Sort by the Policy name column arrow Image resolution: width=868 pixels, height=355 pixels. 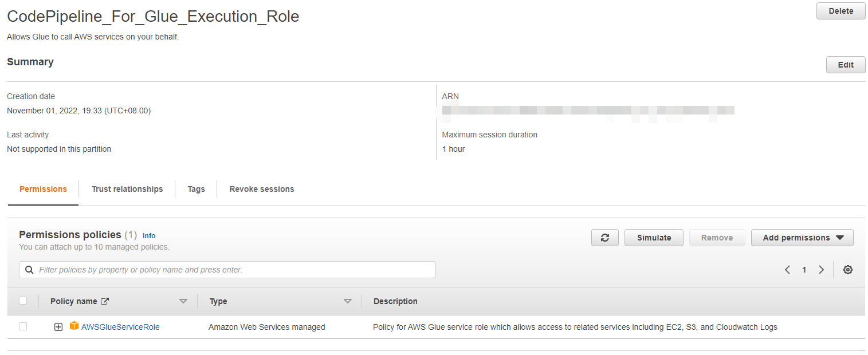183,301
